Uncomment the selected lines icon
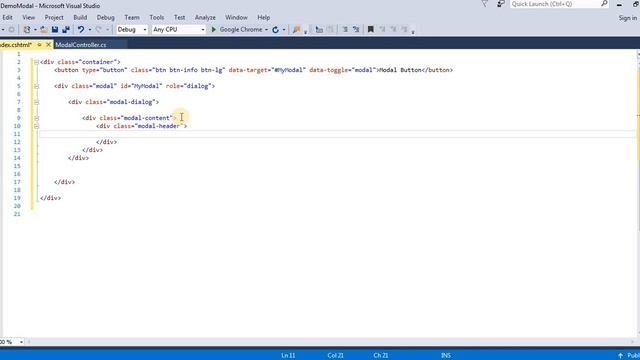The width and height of the screenshot is (640, 360). [x=356, y=29]
